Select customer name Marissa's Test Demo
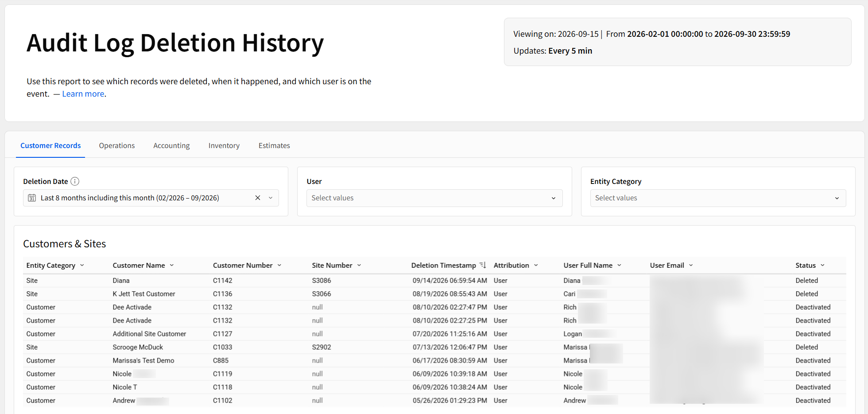The image size is (868, 414). coord(143,360)
